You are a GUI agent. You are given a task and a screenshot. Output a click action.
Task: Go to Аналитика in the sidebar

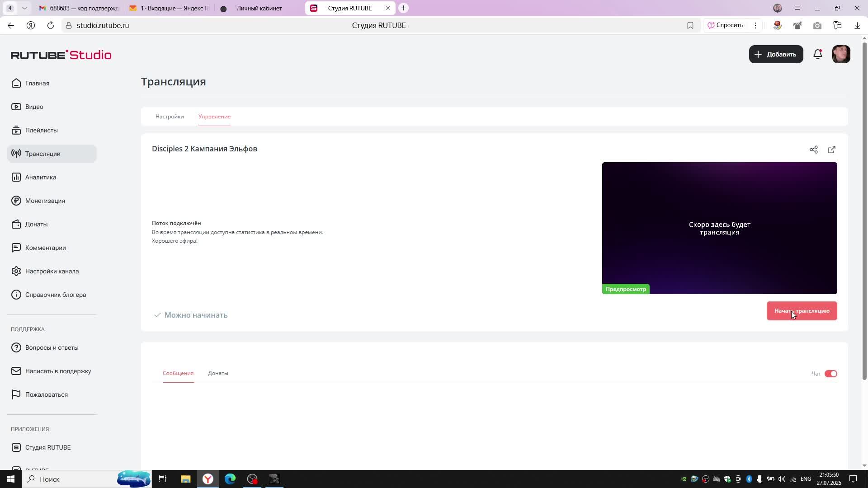pyautogui.click(x=41, y=177)
